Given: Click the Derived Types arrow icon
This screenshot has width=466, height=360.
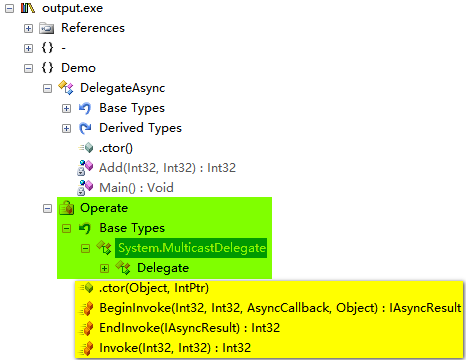Looking at the screenshot, I should pos(85,128).
